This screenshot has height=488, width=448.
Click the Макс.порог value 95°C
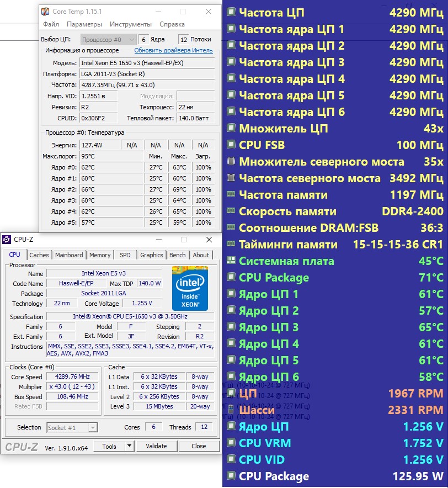(x=111, y=156)
